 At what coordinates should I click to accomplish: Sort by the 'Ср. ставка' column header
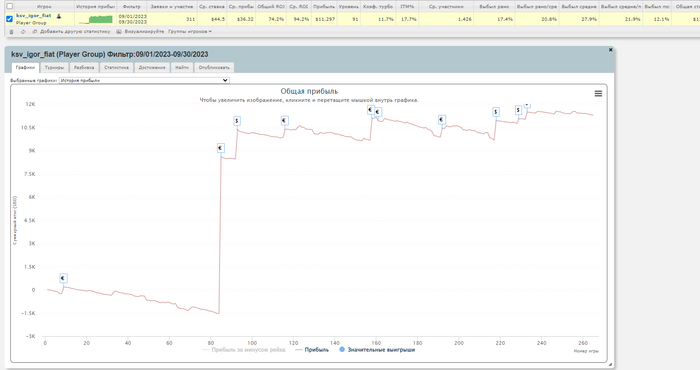point(212,7)
